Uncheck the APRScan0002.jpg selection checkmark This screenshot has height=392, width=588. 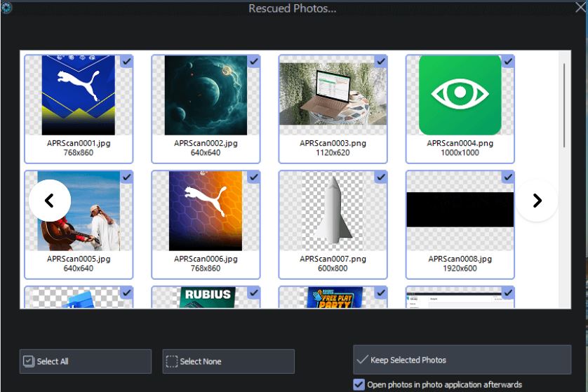click(x=254, y=62)
